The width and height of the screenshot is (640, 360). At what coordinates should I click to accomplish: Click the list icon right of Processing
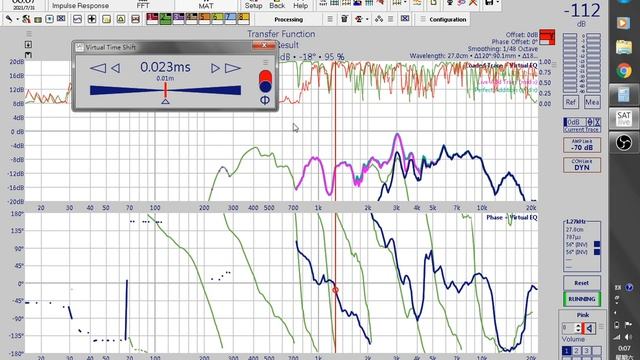tap(330, 19)
